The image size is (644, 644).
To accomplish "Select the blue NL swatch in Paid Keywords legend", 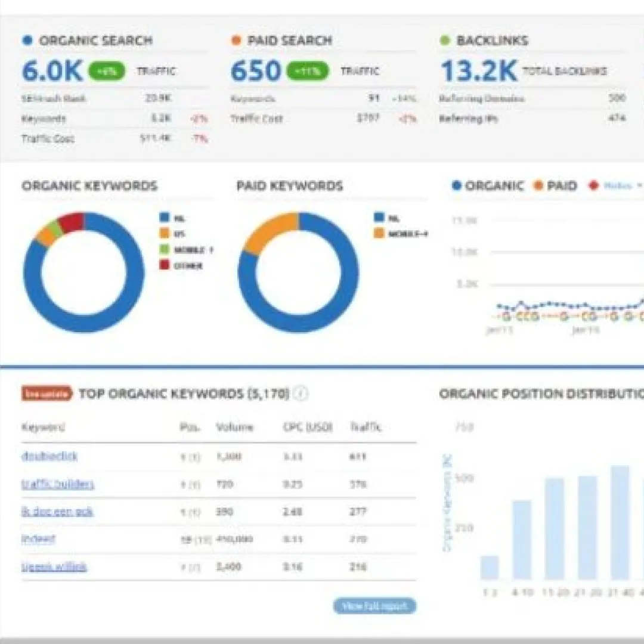I will point(379,217).
